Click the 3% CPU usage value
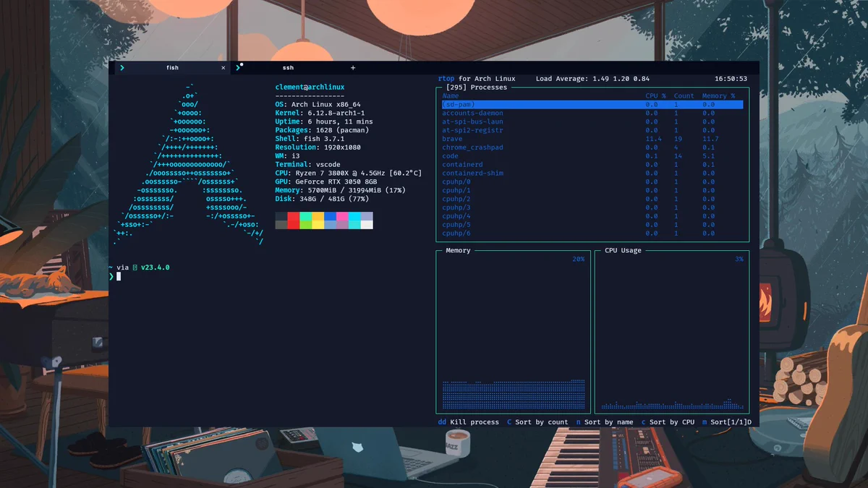Viewport: 868px width, 488px height. point(739,259)
